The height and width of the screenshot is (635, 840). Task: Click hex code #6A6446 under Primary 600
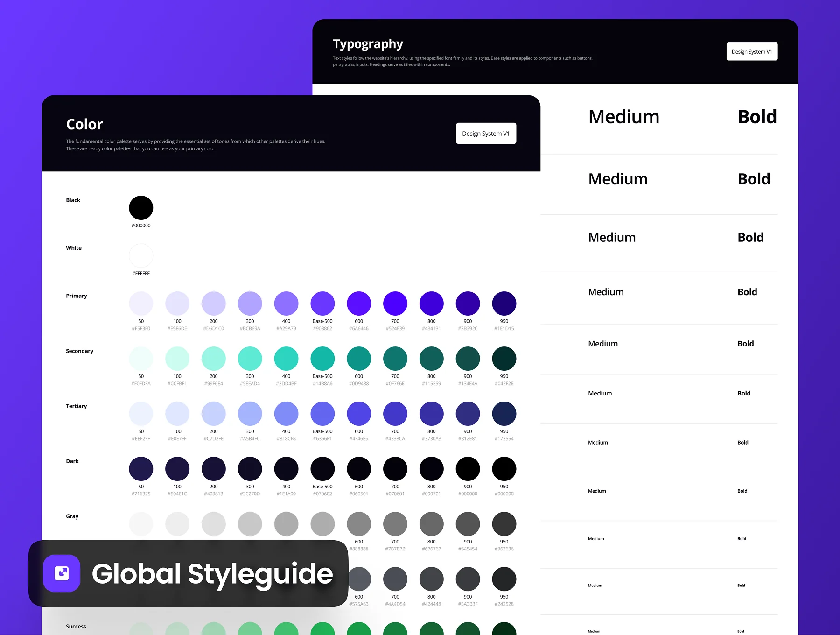pyautogui.click(x=359, y=329)
